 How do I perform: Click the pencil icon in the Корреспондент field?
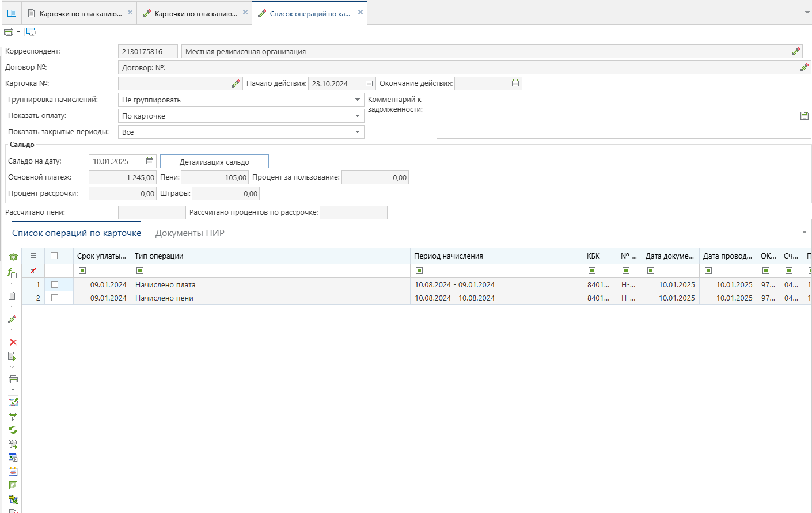[x=796, y=51]
